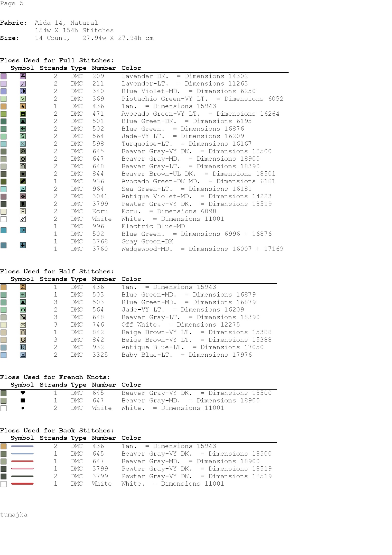Image resolution: width=392 pixels, height=555 pixels.
Task: Click the star symbol for DMC 436 Tan
Action: (23, 106)
